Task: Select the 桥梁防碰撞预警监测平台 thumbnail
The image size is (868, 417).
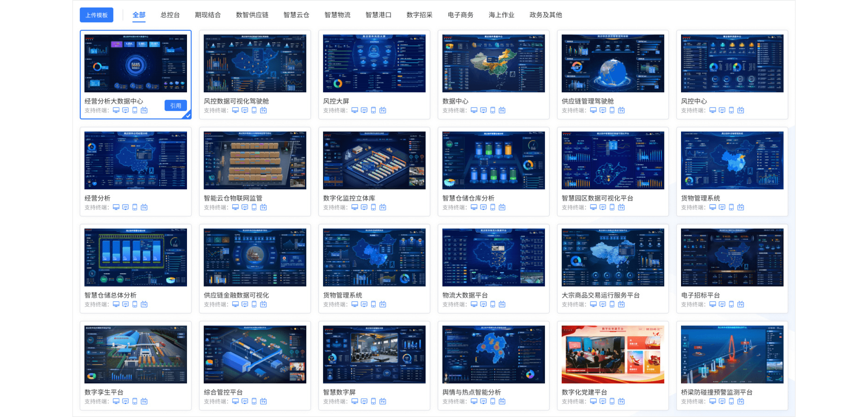Action: pos(732,354)
